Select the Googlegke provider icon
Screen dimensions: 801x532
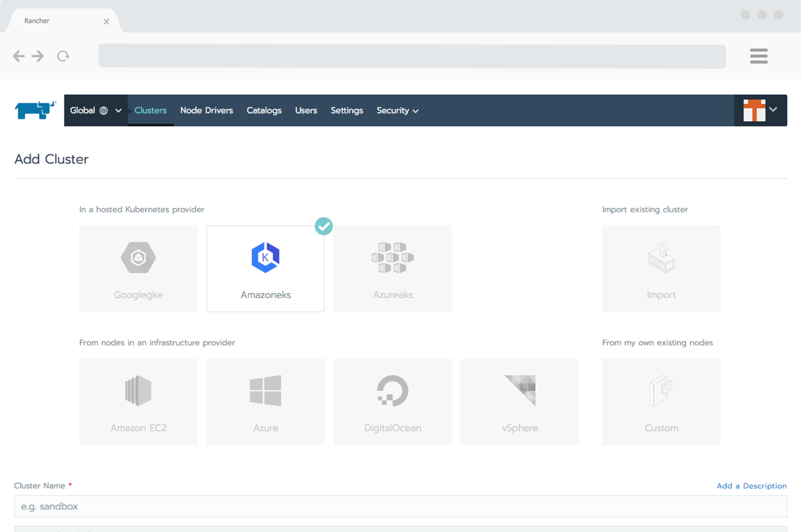click(138, 257)
